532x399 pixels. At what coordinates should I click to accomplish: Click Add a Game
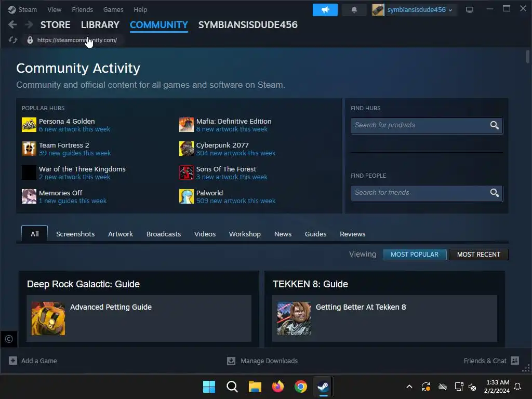click(39, 361)
